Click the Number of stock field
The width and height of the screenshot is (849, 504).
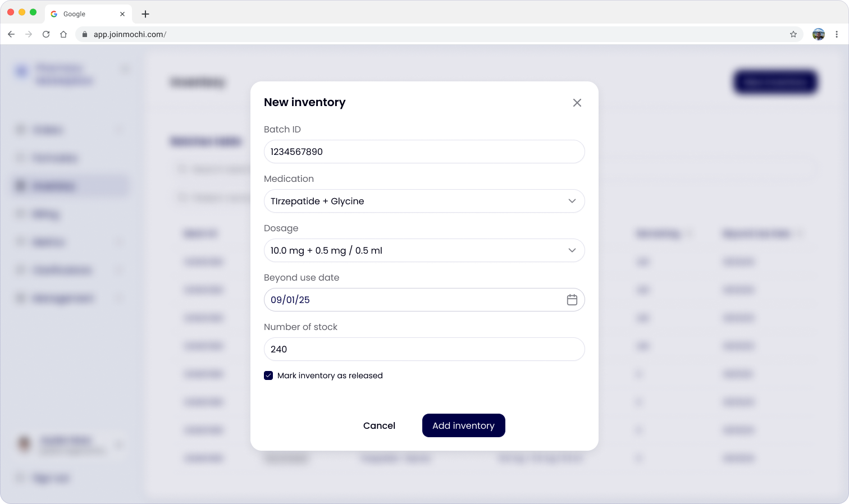424,349
